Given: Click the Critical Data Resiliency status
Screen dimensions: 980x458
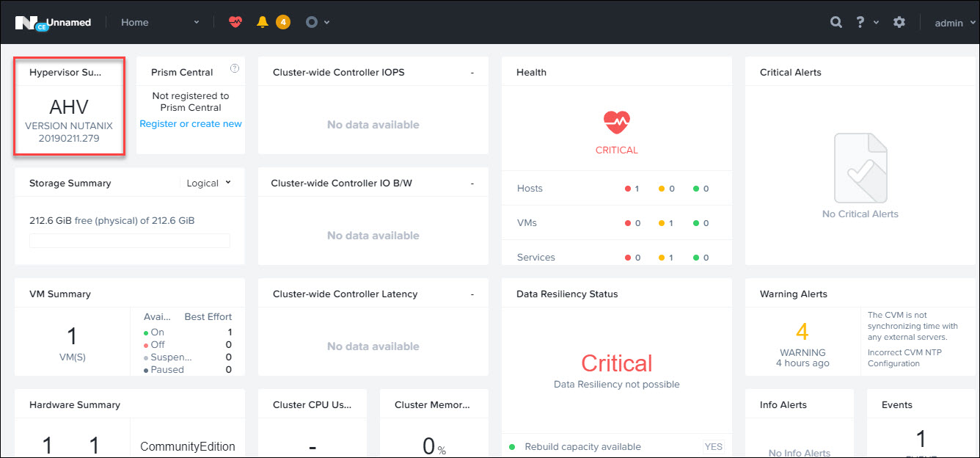Looking at the screenshot, I should (x=616, y=363).
